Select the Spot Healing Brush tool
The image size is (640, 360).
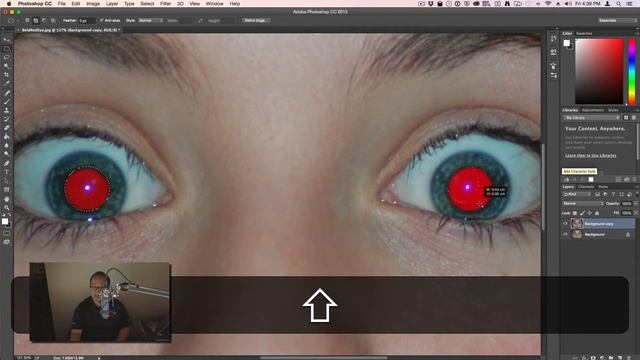pyautogui.click(x=7, y=93)
